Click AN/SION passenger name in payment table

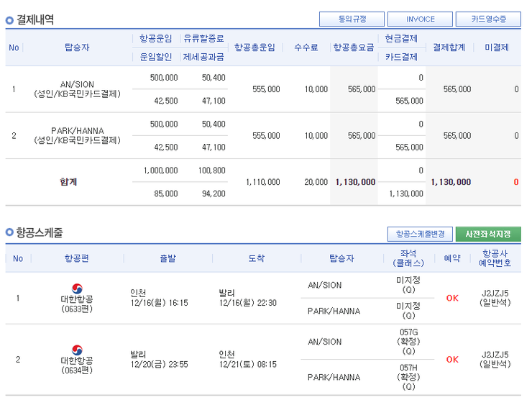tap(77, 84)
